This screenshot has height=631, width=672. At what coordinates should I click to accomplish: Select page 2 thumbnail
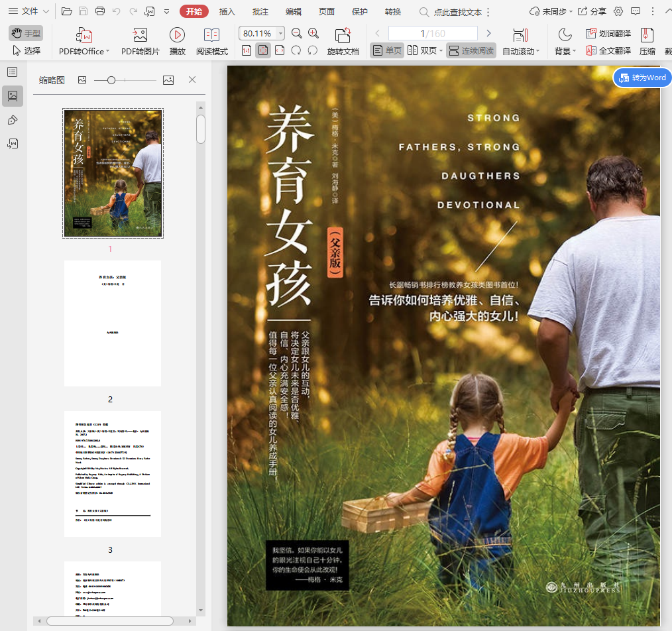(x=112, y=323)
